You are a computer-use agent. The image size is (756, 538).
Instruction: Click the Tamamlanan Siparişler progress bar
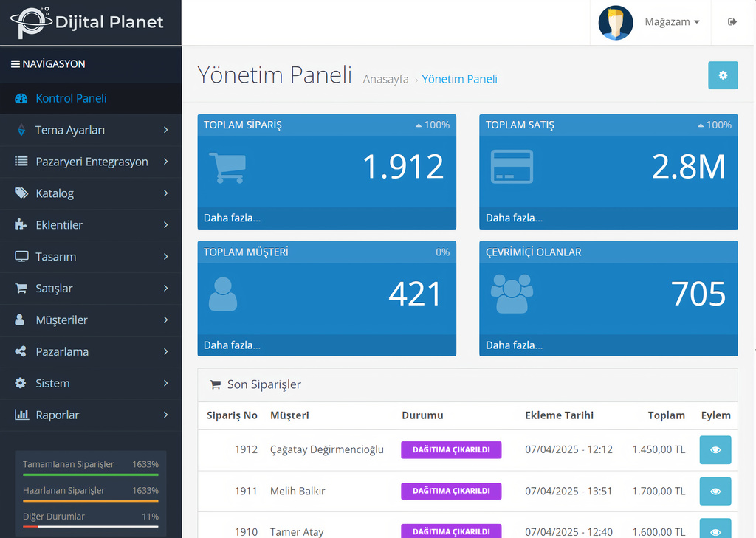pos(90,475)
